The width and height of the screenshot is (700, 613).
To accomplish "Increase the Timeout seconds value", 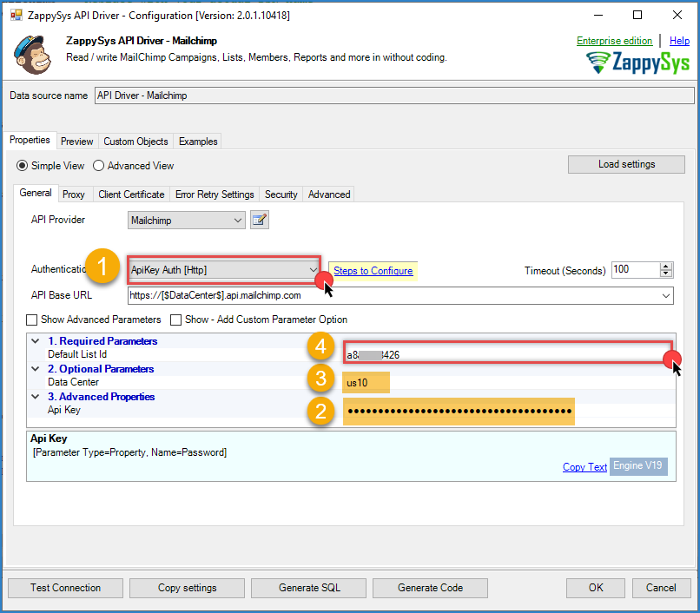I will (x=665, y=266).
